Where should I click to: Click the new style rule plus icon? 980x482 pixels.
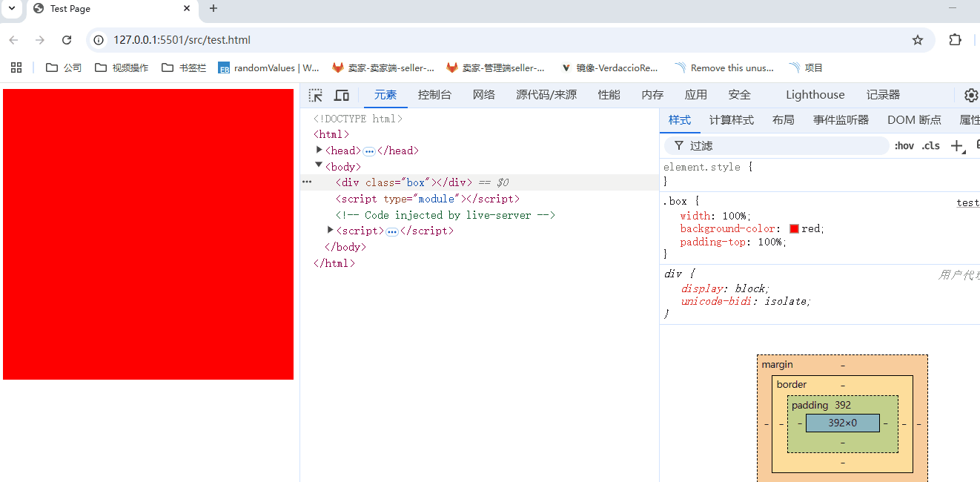point(957,146)
